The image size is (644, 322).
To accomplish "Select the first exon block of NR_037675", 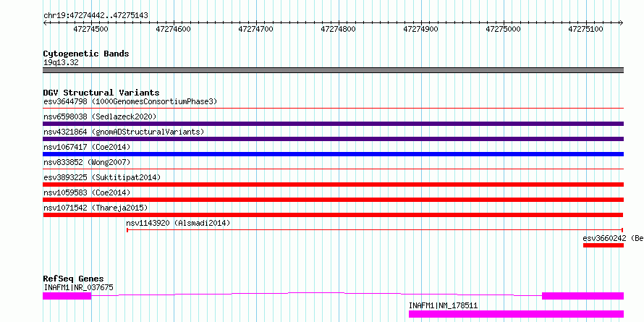I will 67,296.
